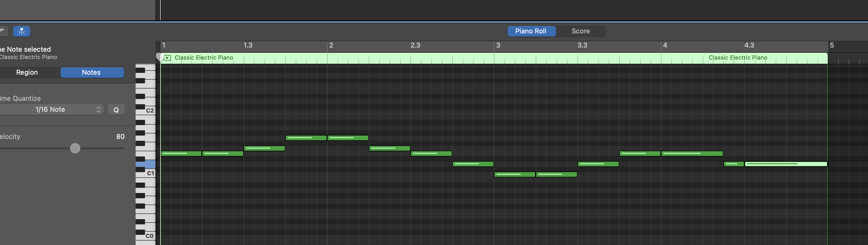Click the Classic Electric Piano region name label
The width and height of the screenshot is (868, 245).
click(x=203, y=57)
